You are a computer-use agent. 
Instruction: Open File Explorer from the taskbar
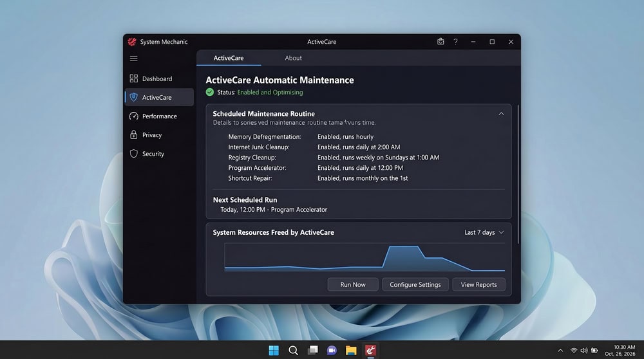coord(351,350)
